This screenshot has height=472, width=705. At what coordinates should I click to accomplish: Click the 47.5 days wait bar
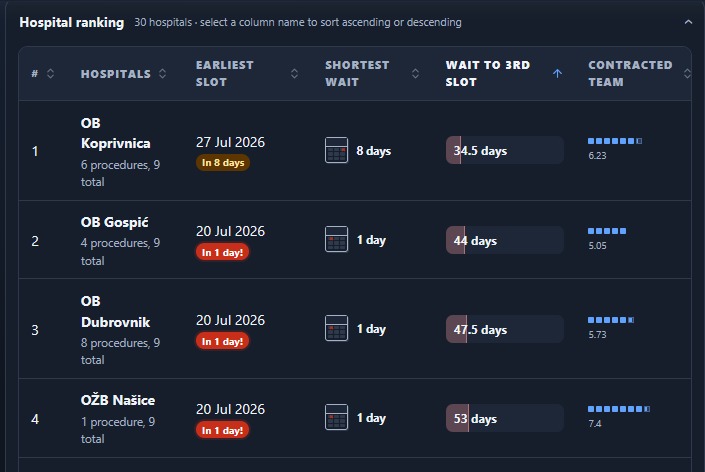pyautogui.click(x=504, y=330)
